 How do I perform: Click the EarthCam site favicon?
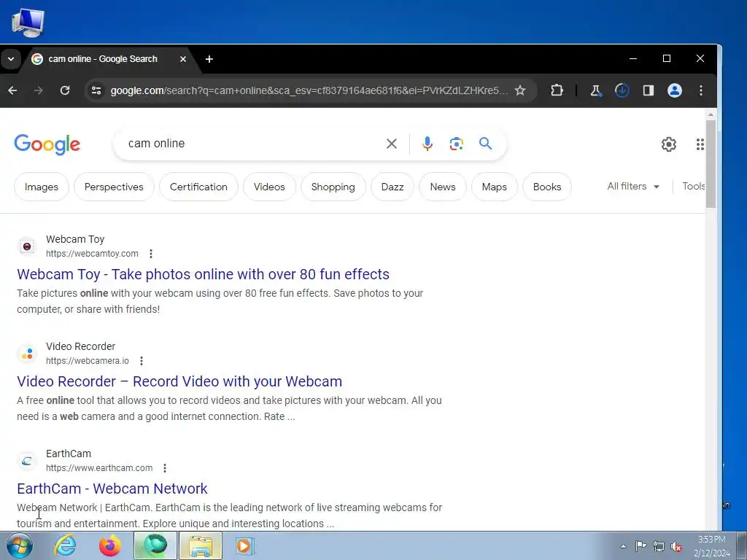point(27,461)
